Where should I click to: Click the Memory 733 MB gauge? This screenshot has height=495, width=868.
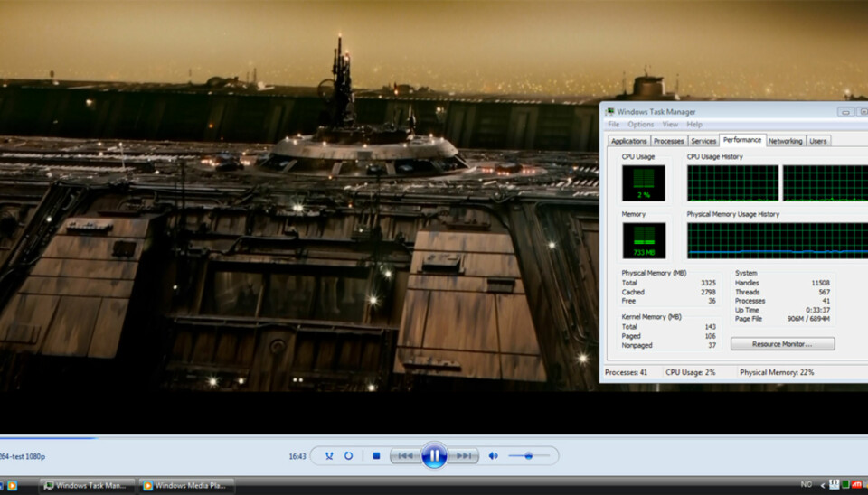pyautogui.click(x=643, y=240)
